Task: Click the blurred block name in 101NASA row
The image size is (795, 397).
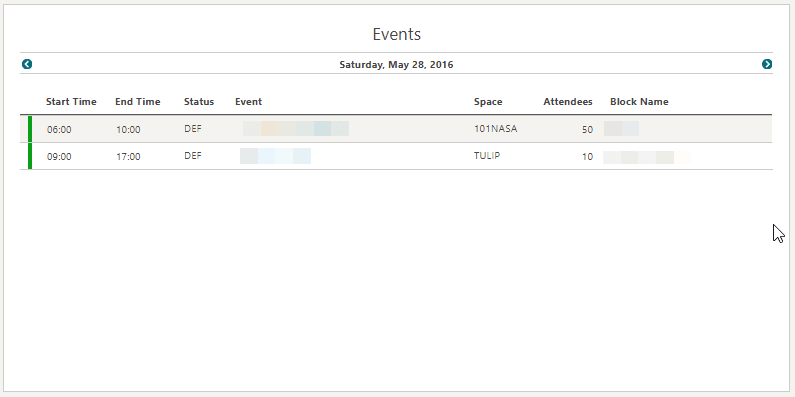Action: 621,128
